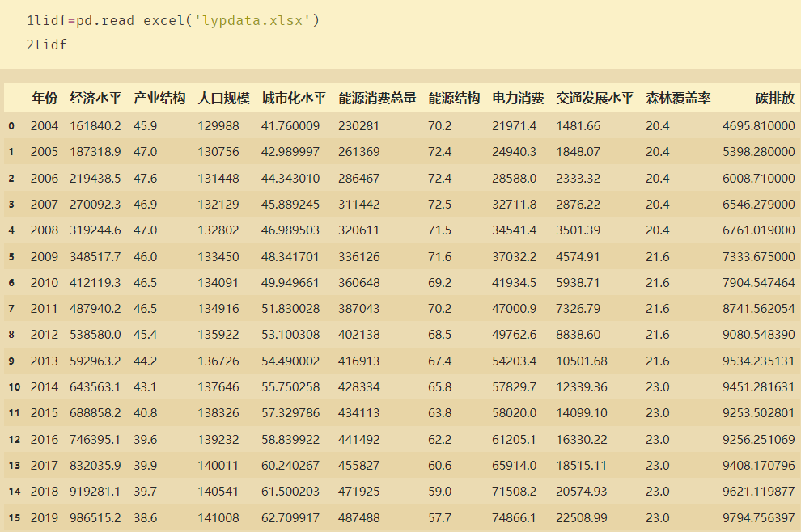This screenshot has width=801, height=532.
Task: Click cell 133450 in 2009 row
Action: coord(218,257)
